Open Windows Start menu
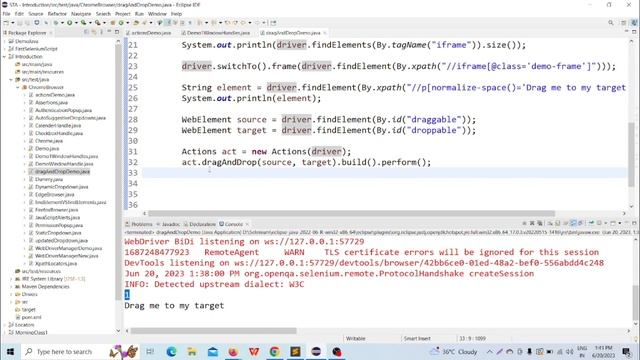Viewport: 640px width, 360px height. coord(10,351)
